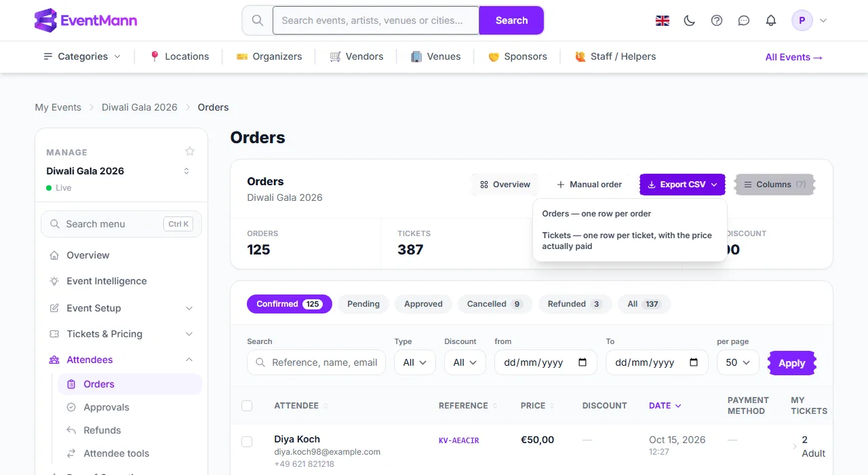Open the Categories dropdown
Screen dimensions: 868x475
tap(82, 56)
